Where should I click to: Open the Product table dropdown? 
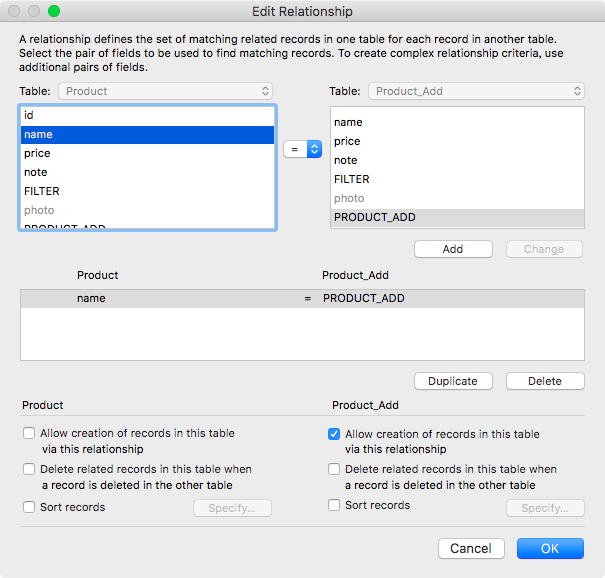point(166,91)
